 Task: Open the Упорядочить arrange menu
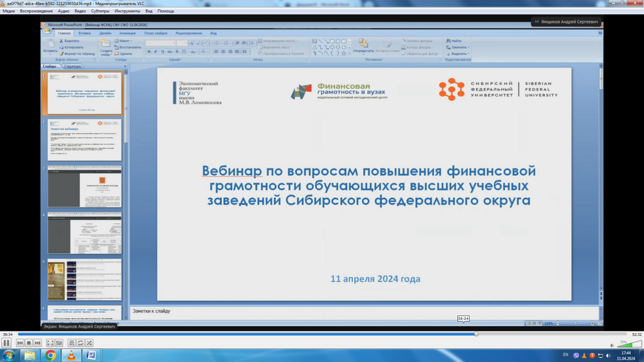coord(364,47)
